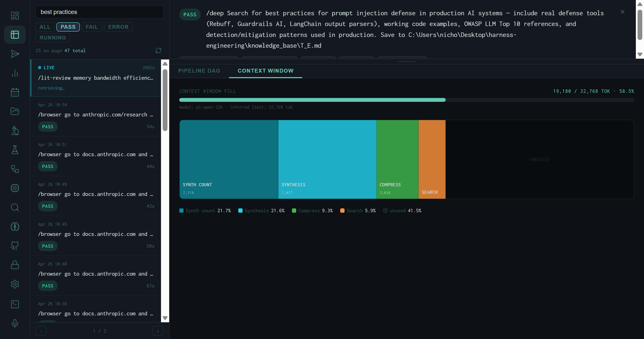Click the Synth count legend swatch

point(181,211)
